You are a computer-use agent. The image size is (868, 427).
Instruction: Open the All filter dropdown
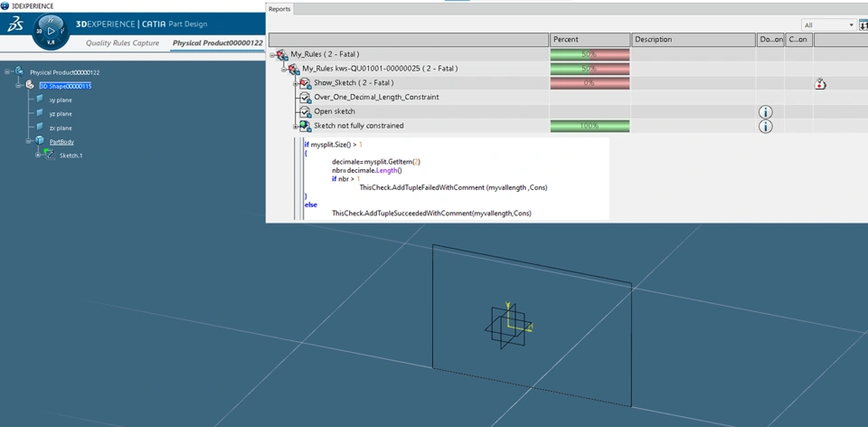click(x=829, y=25)
